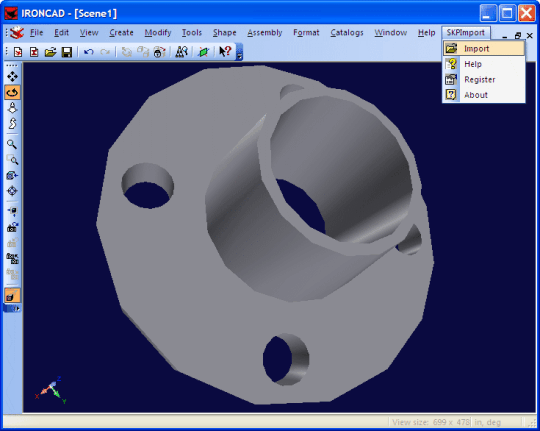Create a new scene document

(18, 52)
